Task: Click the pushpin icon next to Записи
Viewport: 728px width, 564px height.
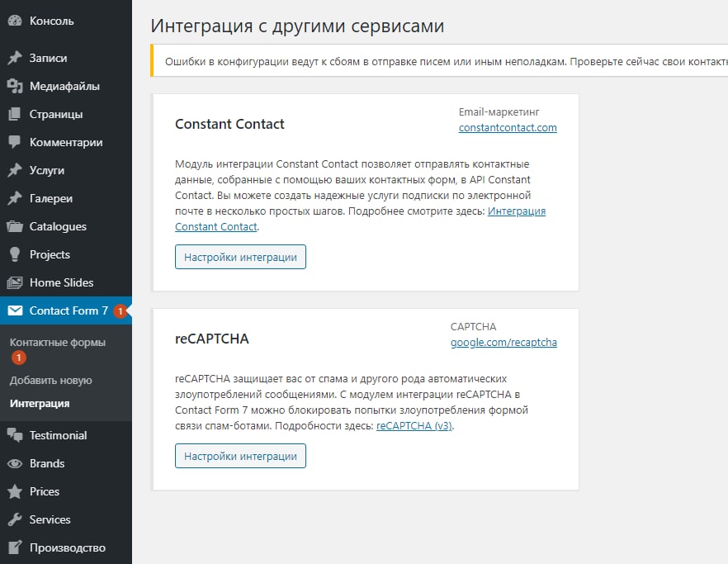Action: 14,59
